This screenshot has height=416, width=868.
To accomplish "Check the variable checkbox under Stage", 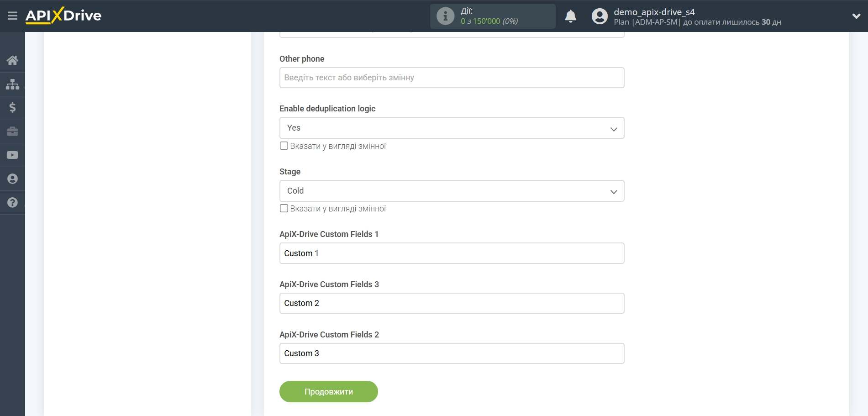I will (284, 208).
